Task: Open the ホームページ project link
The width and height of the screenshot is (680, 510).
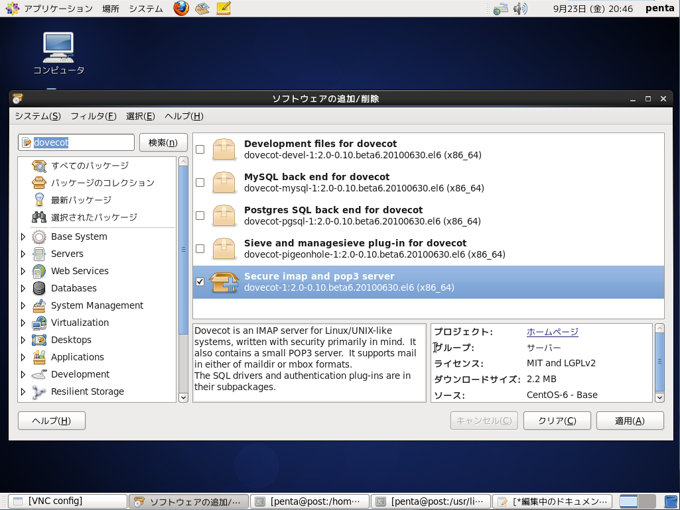Action: tap(552, 332)
